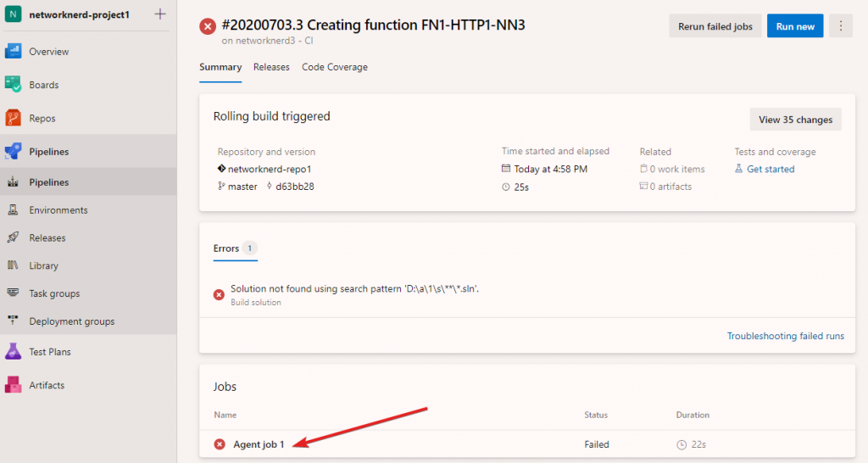Click the clock icon beside 22s duration
The image size is (868, 463).
pos(682,444)
